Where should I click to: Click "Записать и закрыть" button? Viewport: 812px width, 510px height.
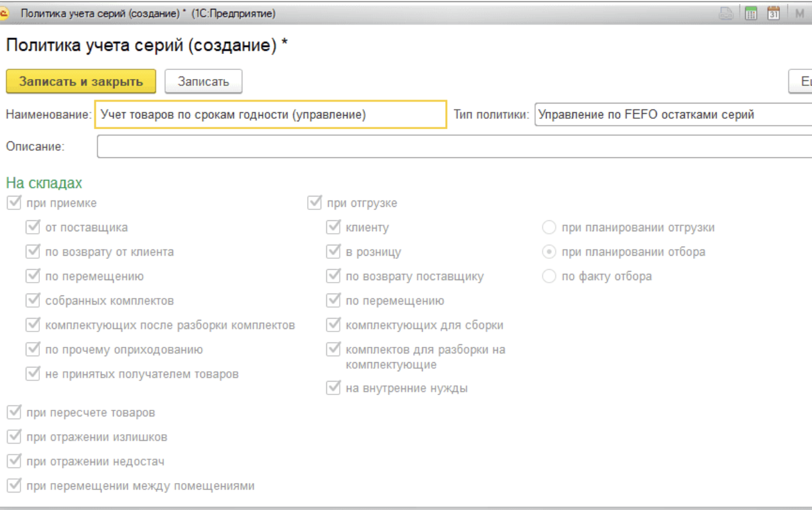(81, 82)
